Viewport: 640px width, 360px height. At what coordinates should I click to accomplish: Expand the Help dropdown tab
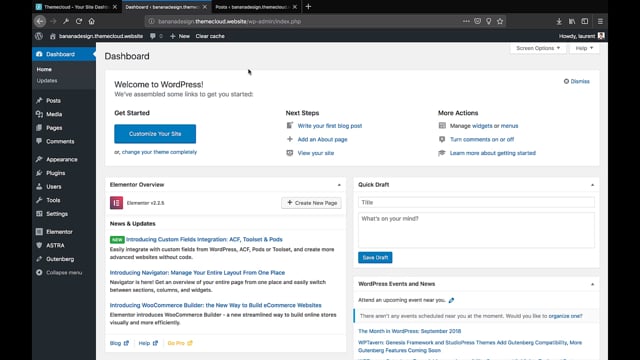click(x=584, y=48)
